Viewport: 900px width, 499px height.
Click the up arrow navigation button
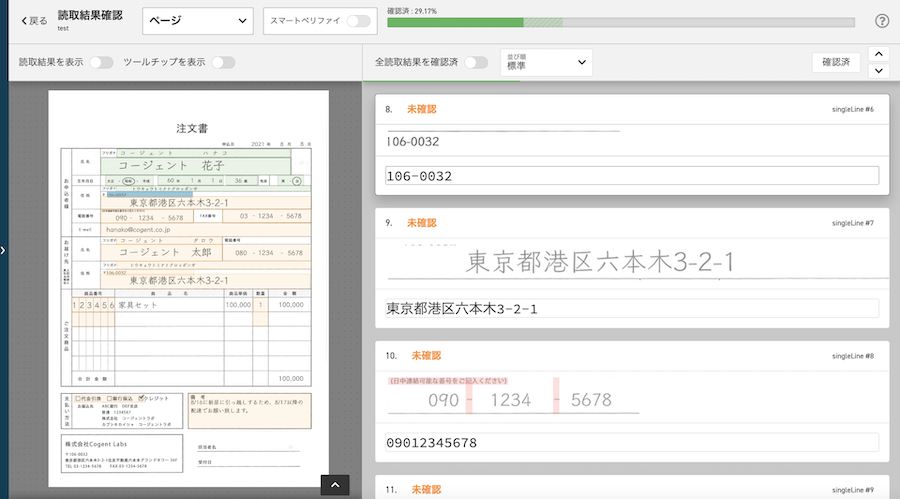[879, 54]
